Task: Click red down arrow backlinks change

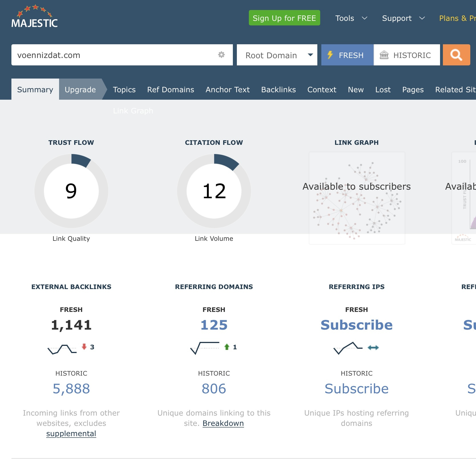Action: click(84, 347)
